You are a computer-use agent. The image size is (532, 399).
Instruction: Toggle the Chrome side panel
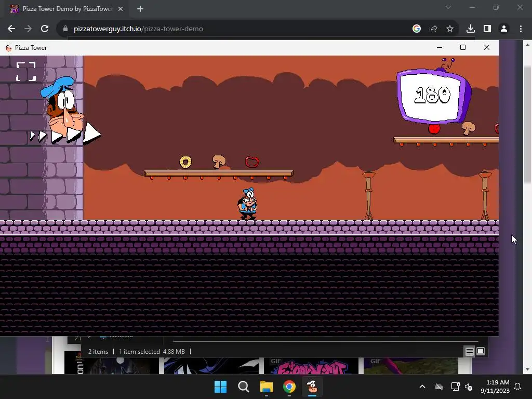click(487, 29)
